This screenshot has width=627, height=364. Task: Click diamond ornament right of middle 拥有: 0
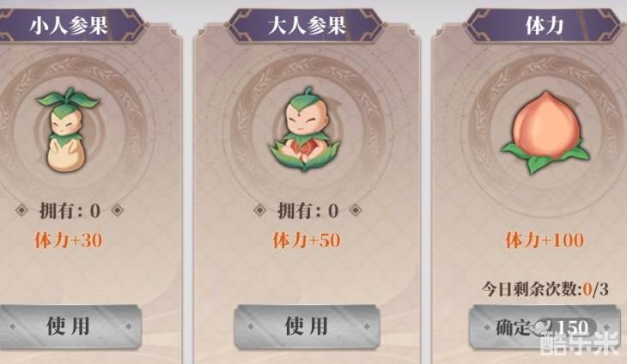point(356,209)
